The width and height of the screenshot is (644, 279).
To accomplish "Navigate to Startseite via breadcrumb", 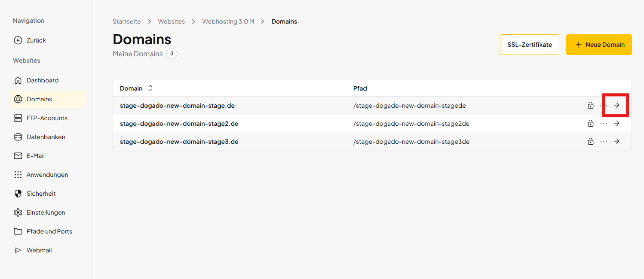I will 126,21.
